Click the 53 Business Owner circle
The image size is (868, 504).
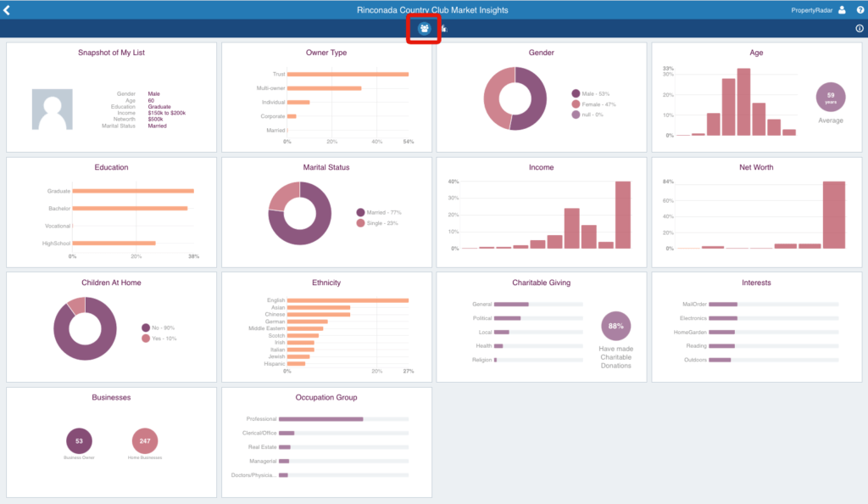coord(79,441)
